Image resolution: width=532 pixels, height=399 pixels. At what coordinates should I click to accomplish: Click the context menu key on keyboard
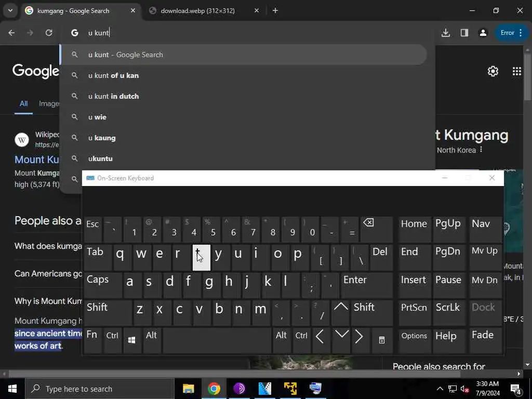(x=382, y=340)
